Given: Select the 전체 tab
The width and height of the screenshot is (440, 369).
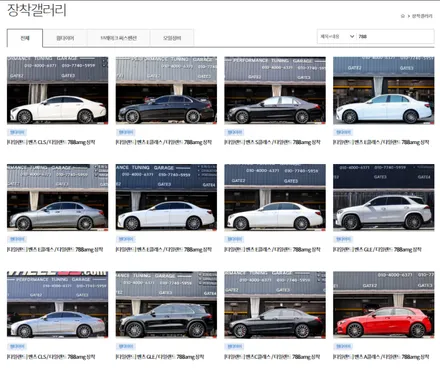Looking at the screenshot, I should (x=25, y=38).
